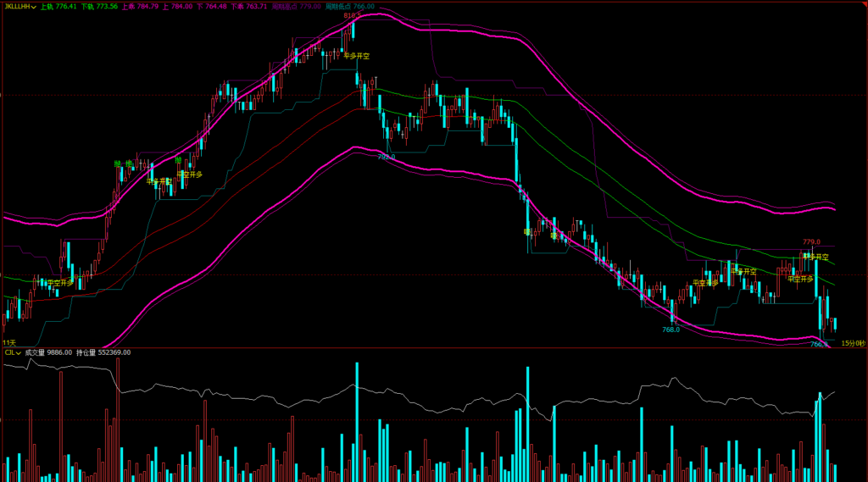
Task: Select the 持仓量 552369.00 open interest readout
Action: pos(106,352)
